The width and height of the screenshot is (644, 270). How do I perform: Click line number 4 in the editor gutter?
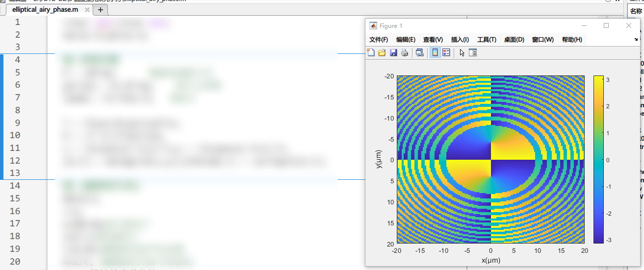coord(18,60)
